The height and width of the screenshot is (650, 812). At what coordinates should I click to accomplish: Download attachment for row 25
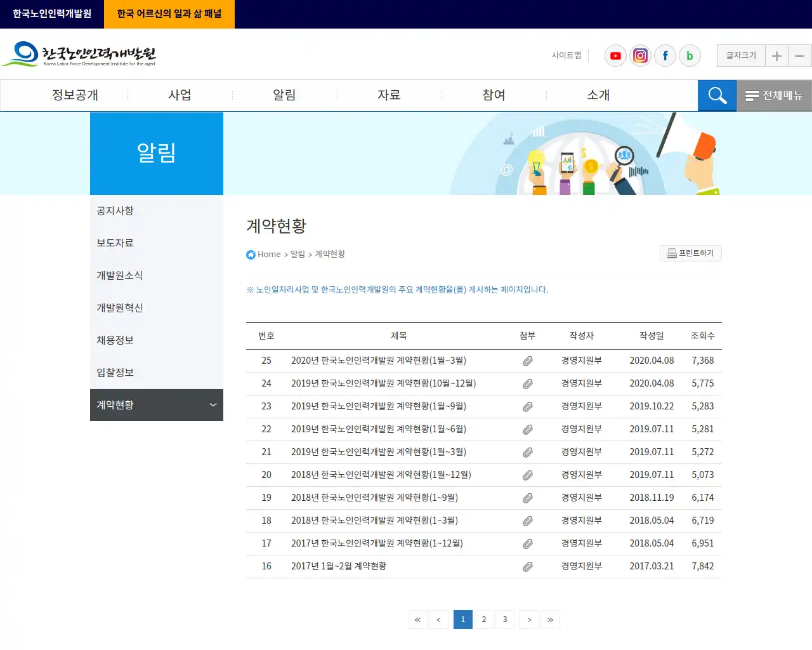[527, 361]
